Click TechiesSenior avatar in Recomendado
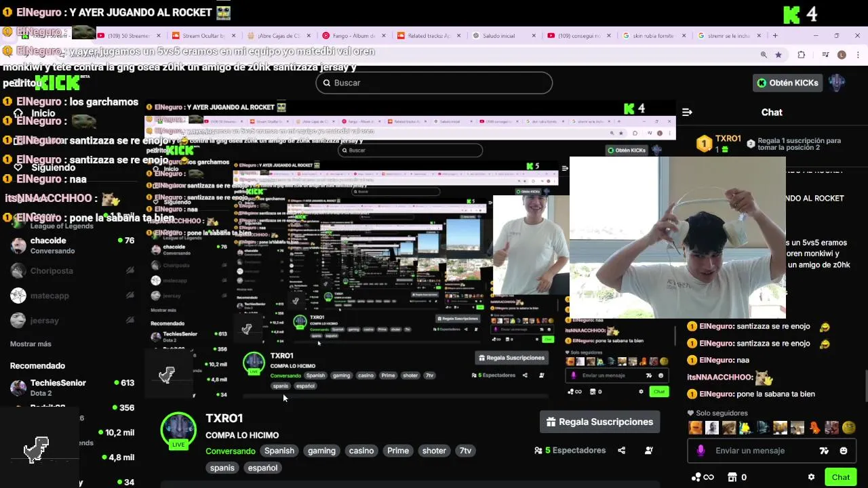Screen dimensions: 868x488 18,388
